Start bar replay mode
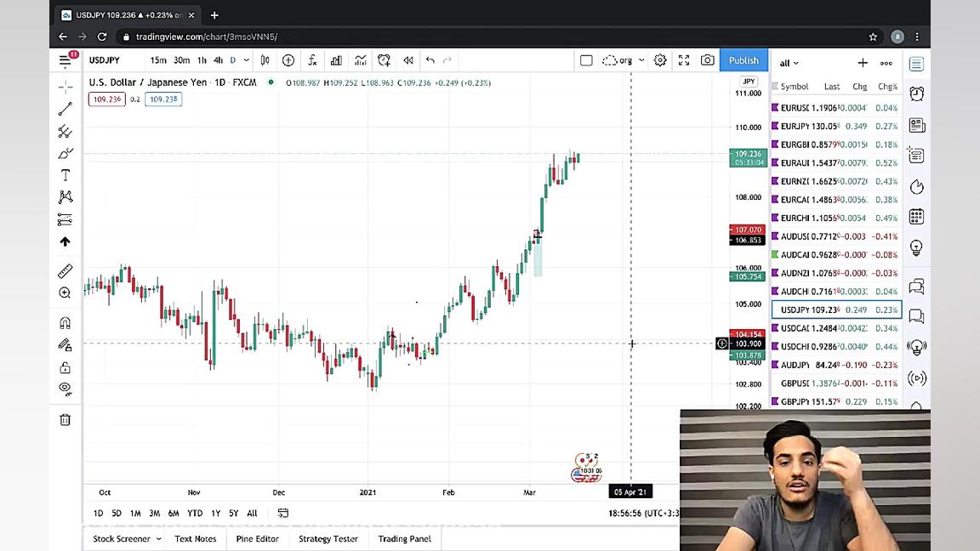 [x=408, y=60]
